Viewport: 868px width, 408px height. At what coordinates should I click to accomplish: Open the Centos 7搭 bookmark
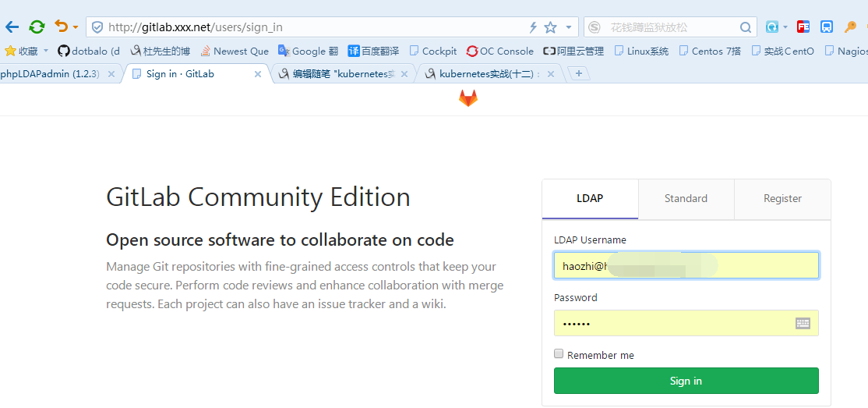[710, 51]
